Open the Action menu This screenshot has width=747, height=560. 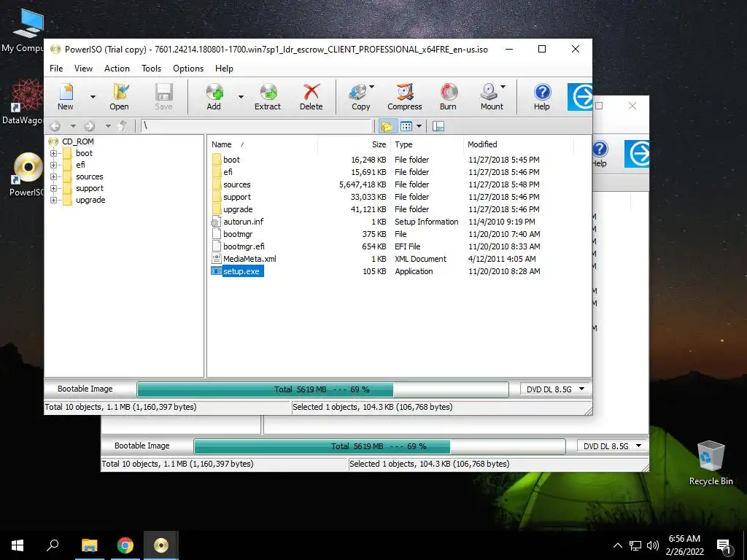117,69
